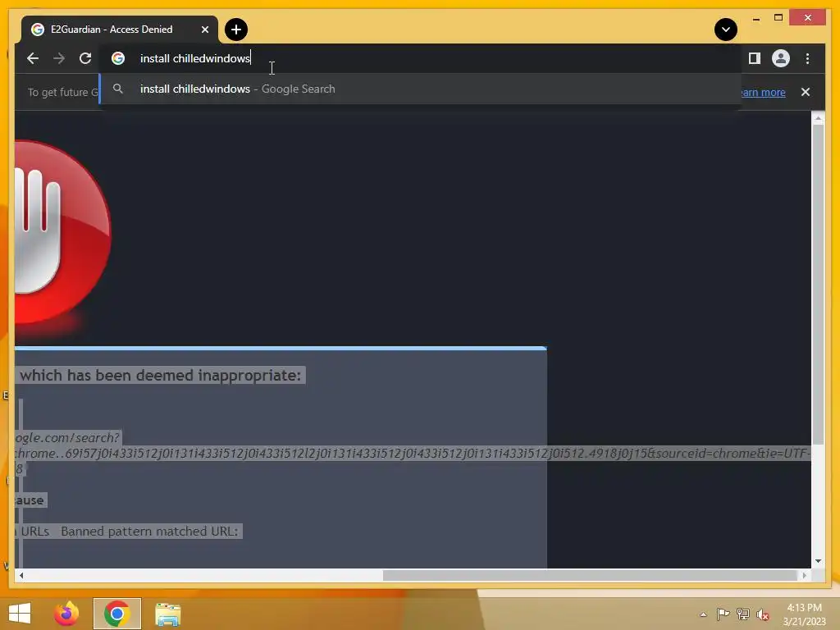Click the forward navigation arrow
Image resolution: width=840 pixels, height=630 pixels.
click(59, 58)
